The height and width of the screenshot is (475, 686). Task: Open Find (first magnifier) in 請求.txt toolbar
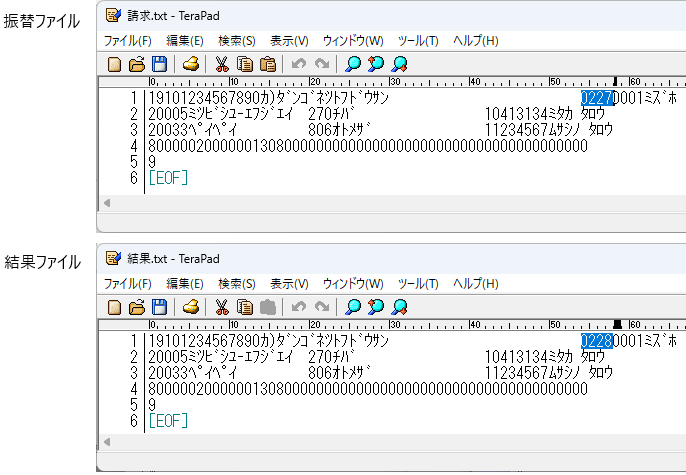click(353, 64)
